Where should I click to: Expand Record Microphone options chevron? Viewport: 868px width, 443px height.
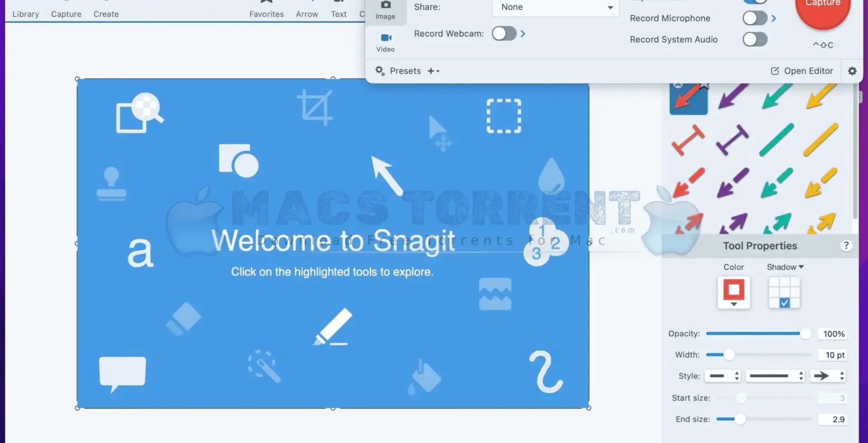tap(774, 18)
